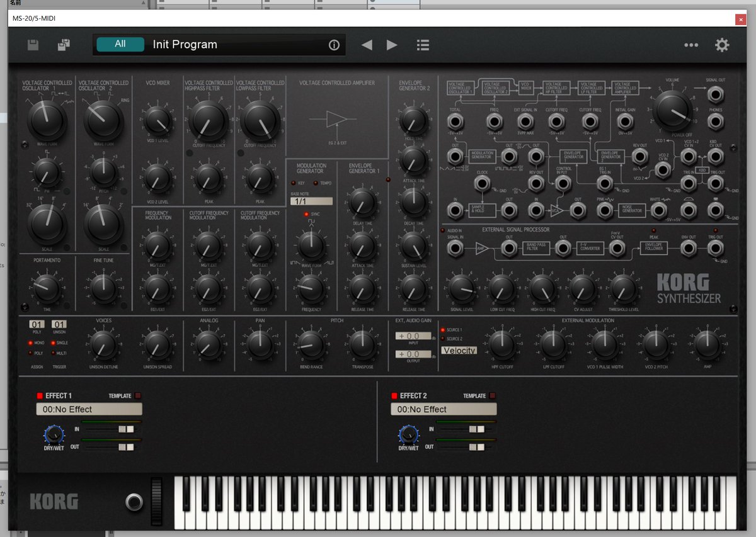Image resolution: width=756 pixels, height=537 pixels.
Task: Click the POLY voice count 01 field
Action: tap(36, 325)
